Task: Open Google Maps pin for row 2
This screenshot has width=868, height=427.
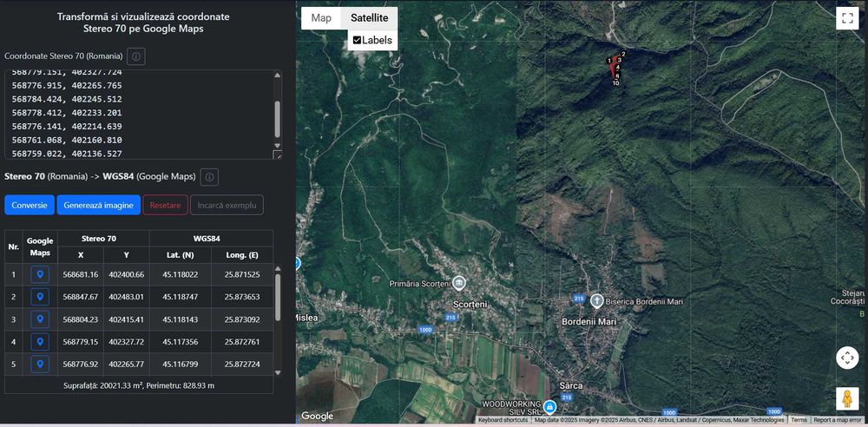Action: 40,298
